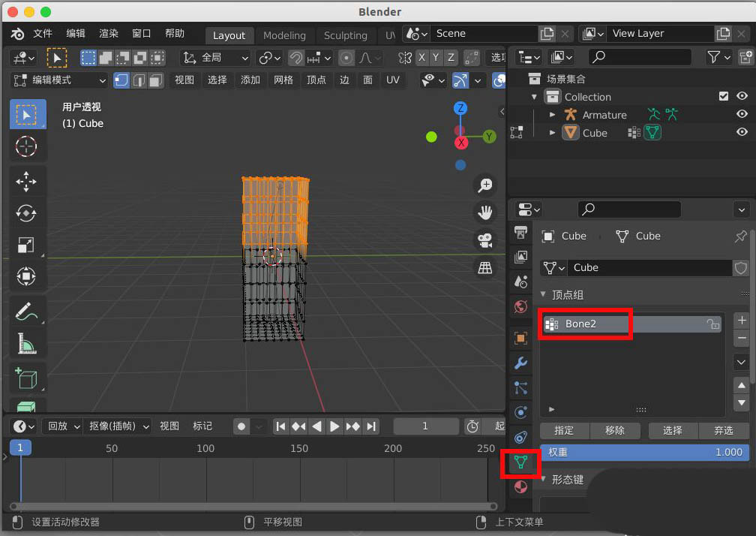Select the Transform tool
Viewport: 756px width, 536px height.
point(26,276)
